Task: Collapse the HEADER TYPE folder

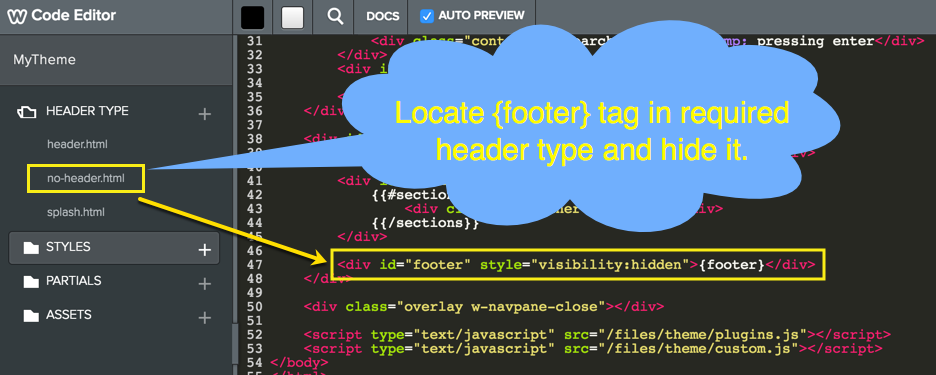Action: [87, 111]
